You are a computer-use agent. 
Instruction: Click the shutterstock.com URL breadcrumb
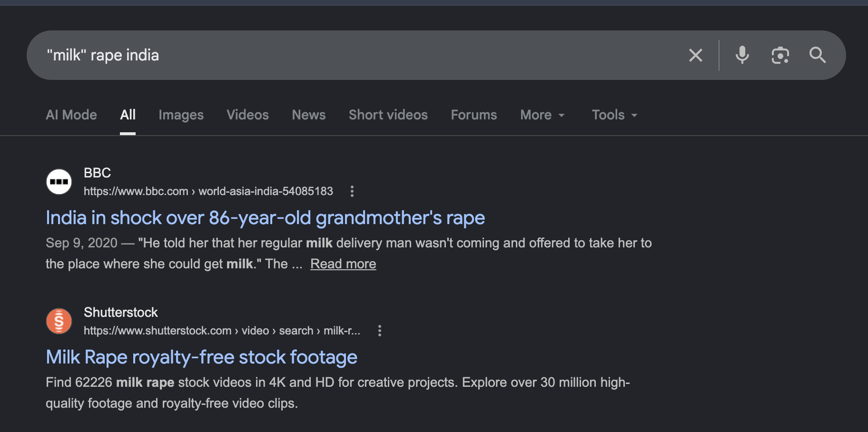click(222, 331)
